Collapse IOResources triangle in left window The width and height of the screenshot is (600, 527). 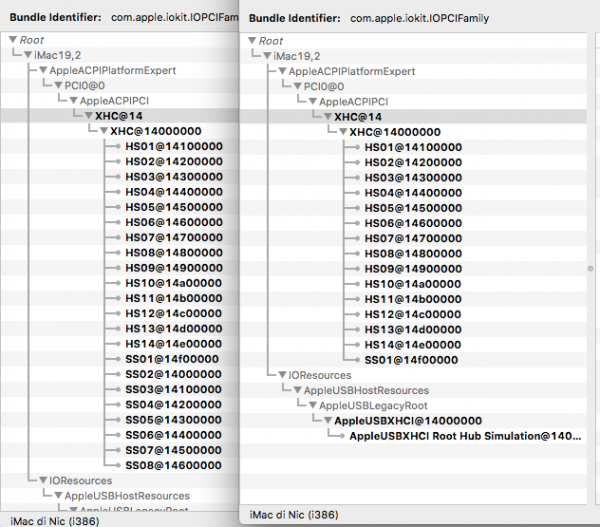pyautogui.click(x=43, y=480)
